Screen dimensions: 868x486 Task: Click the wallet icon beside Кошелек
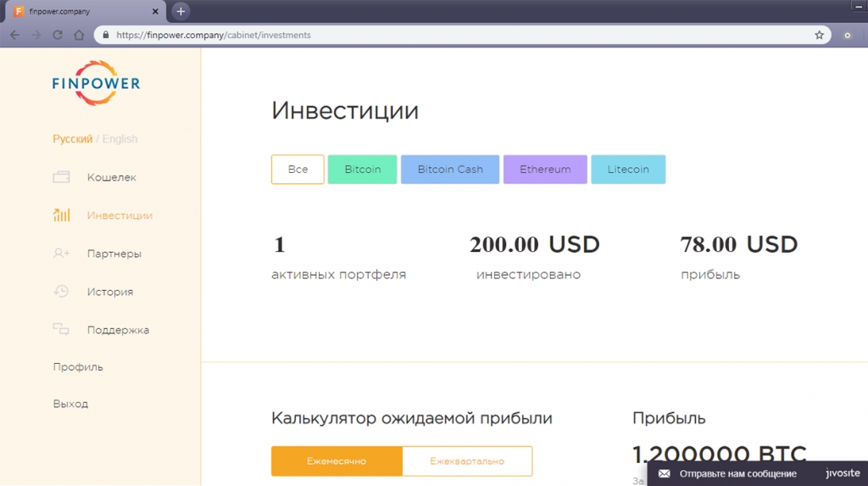tap(61, 177)
